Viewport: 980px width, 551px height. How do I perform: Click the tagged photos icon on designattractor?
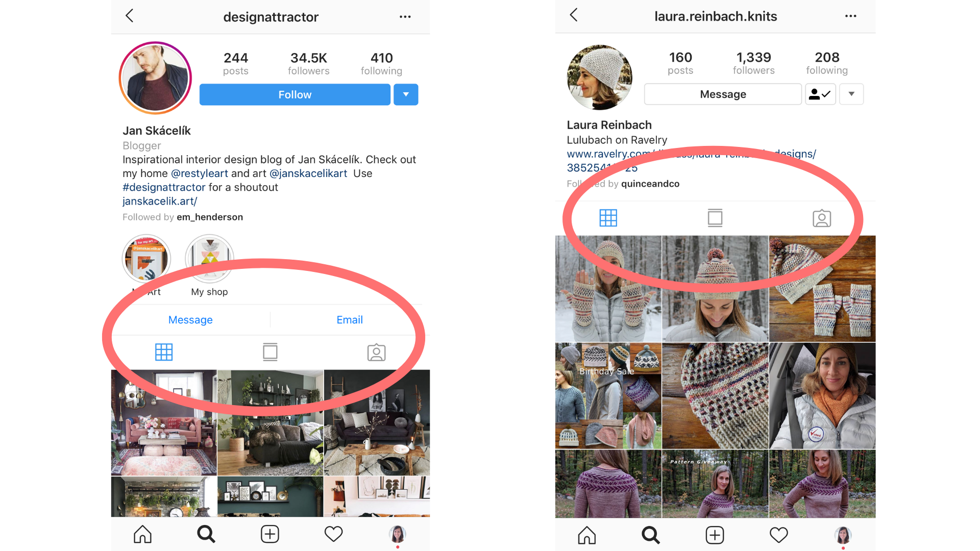[x=375, y=351]
